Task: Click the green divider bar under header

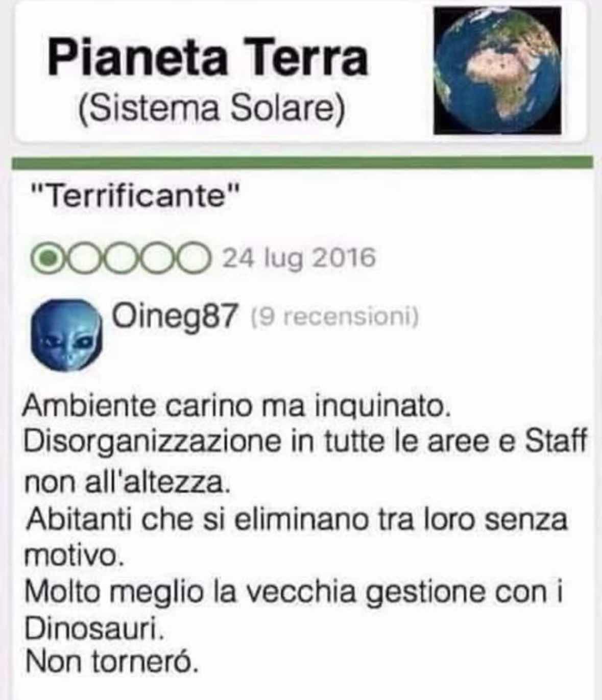Action: (302, 163)
